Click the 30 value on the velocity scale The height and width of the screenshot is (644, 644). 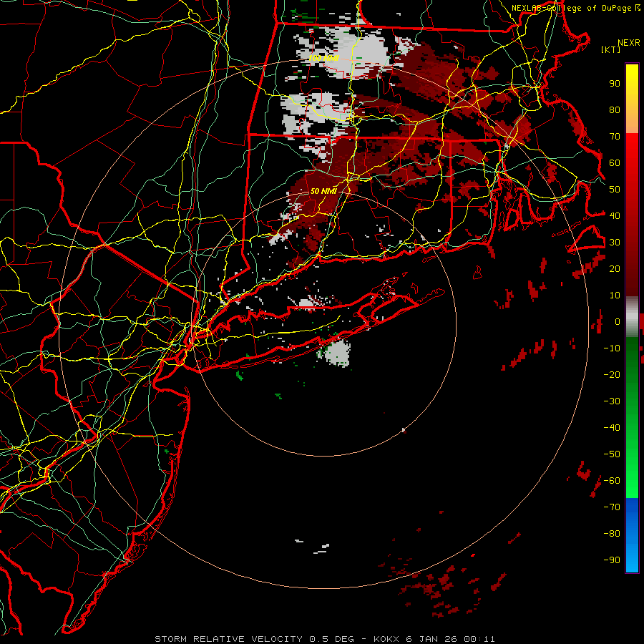click(615, 243)
